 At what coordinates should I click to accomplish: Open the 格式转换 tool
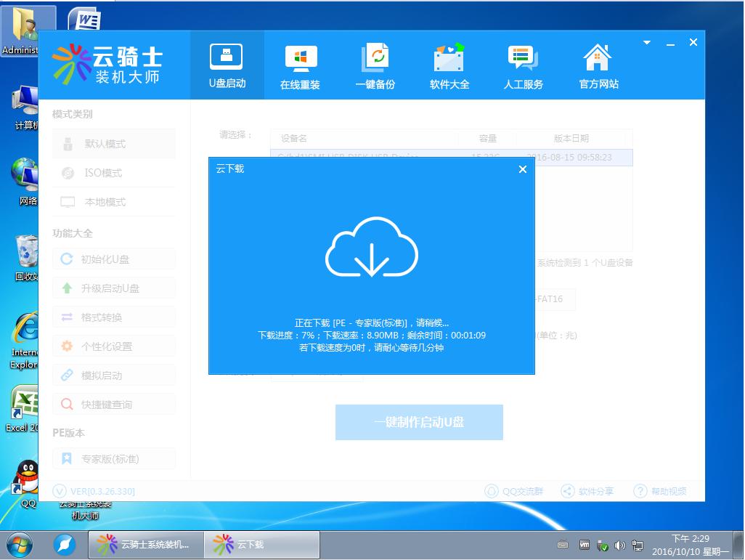click(113, 317)
